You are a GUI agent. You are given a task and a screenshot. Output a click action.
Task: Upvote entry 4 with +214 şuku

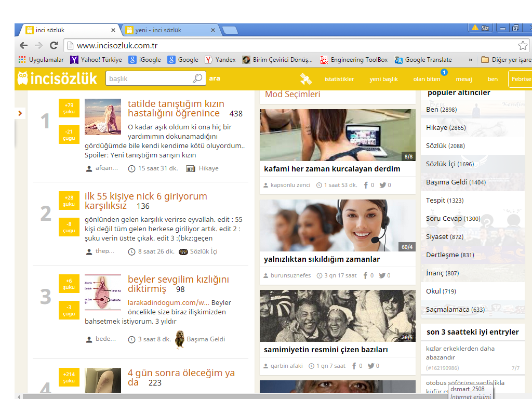(69, 377)
